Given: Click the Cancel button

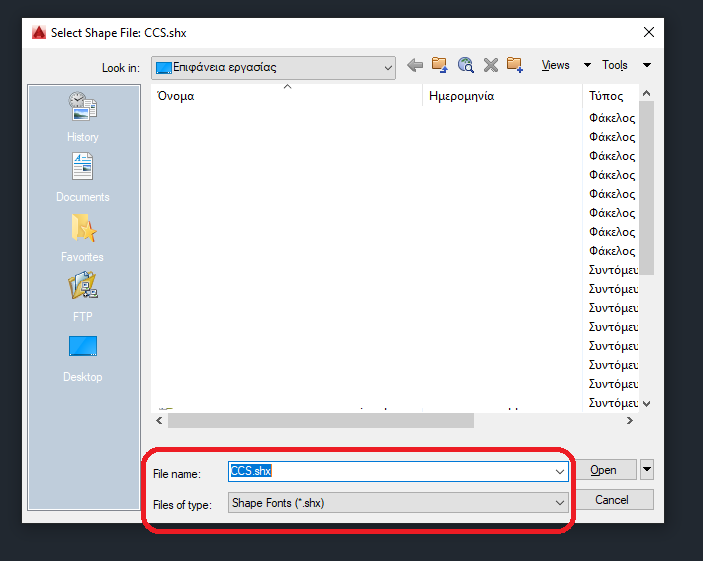Looking at the screenshot, I should coord(612,500).
